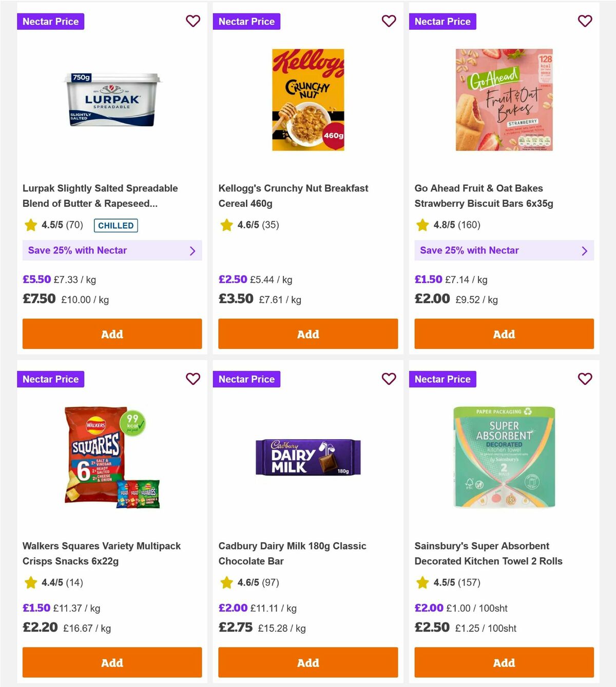
Task: Add the Super Absorbent Kitchen Towel to basket
Action: 504,662
